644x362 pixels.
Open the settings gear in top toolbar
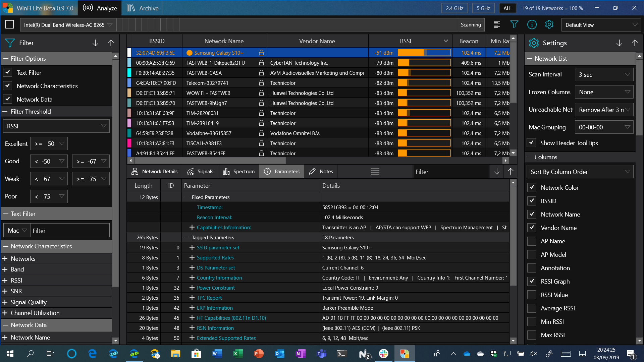(549, 24)
